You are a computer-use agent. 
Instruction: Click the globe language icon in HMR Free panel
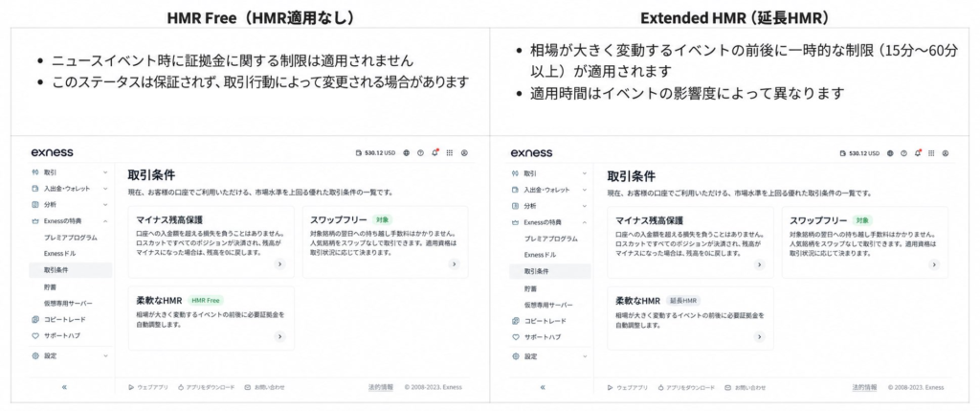coord(406,152)
